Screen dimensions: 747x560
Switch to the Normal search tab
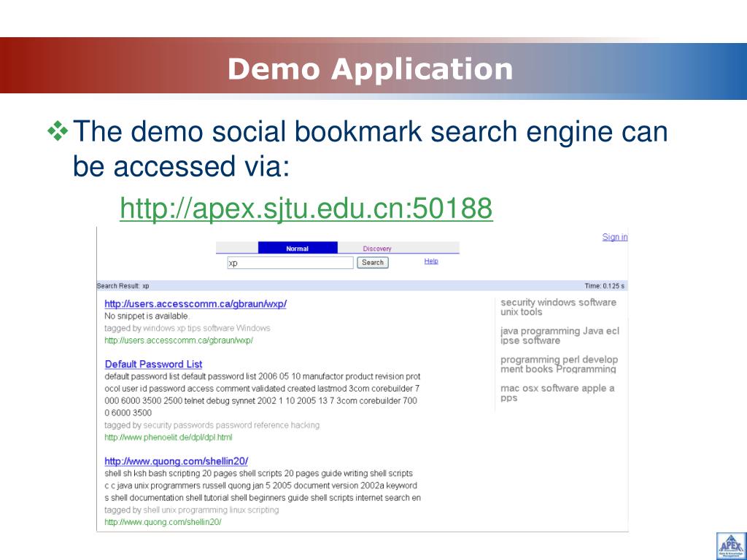coord(298,248)
